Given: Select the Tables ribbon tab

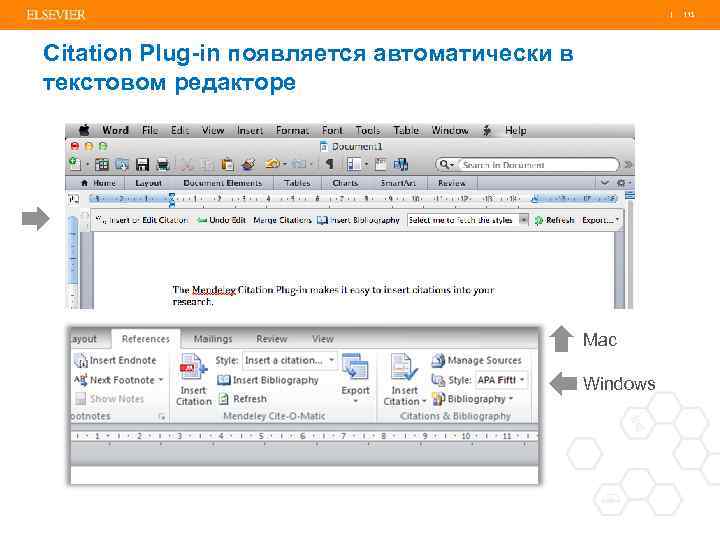Looking at the screenshot, I should [x=297, y=183].
